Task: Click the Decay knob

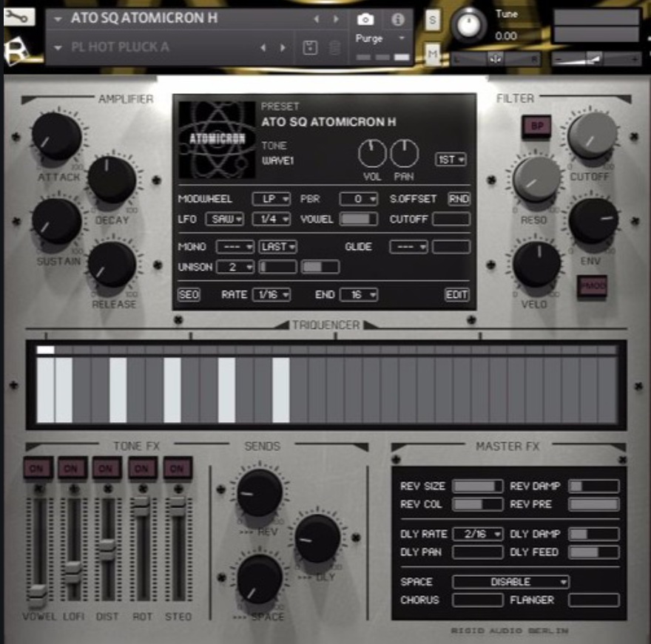Action: click(112, 180)
